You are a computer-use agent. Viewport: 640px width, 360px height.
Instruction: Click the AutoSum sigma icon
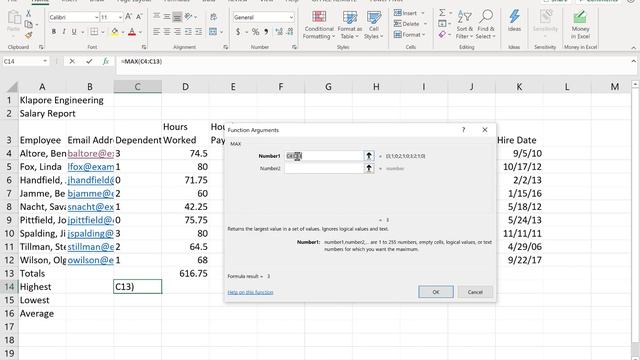442,13
